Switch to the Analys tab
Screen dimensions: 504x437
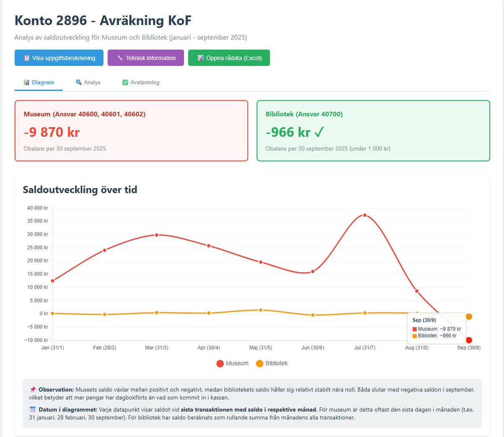point(88,82)
